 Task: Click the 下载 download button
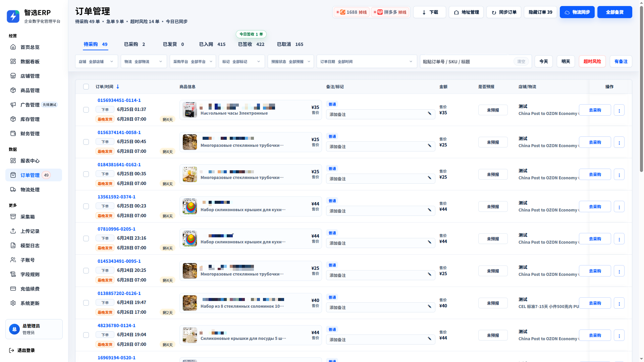tap(430, 12)
